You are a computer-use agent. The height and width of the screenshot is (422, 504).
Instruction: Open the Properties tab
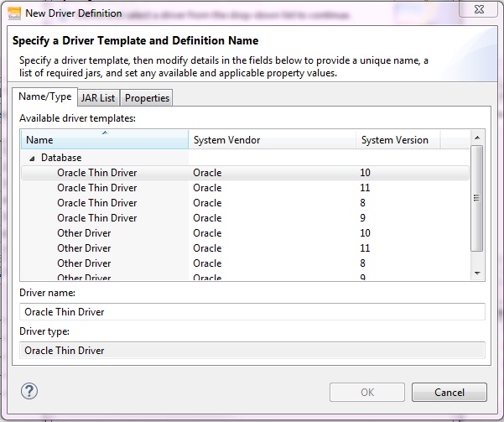point(147,98)
